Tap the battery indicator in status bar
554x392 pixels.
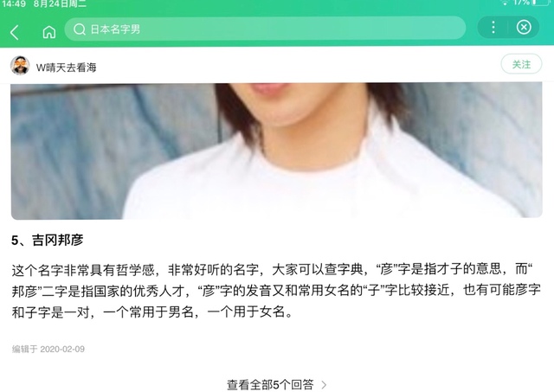541,2
